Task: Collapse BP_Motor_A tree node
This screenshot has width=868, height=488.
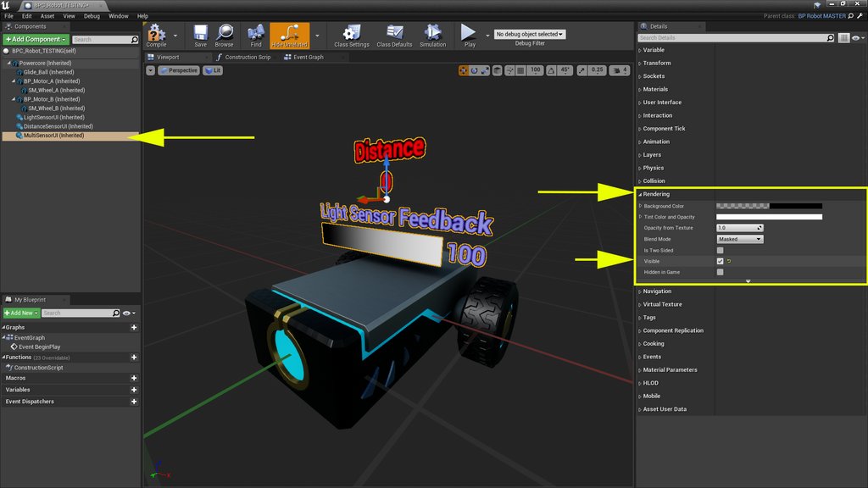Action: click(x=14, y=81)
